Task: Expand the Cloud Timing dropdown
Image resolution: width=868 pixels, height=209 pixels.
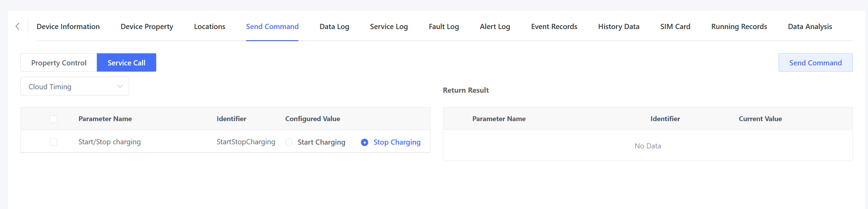Action: pos(74,87)
